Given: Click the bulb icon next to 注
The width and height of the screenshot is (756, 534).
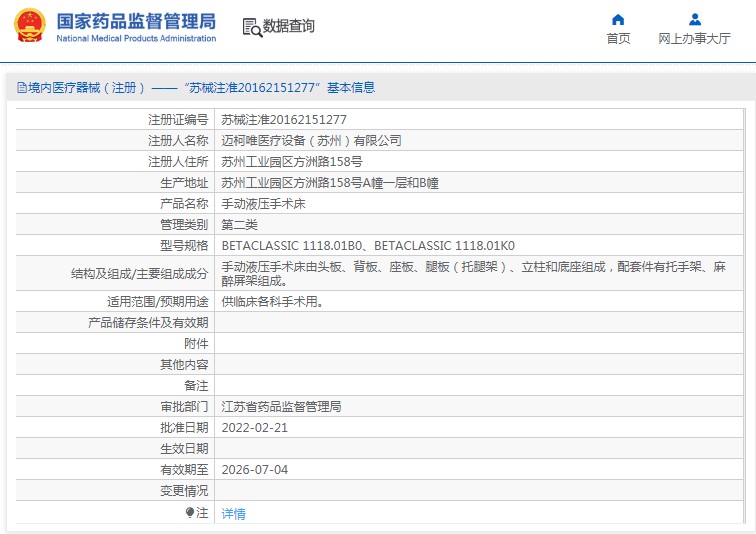Looking at the screenshot, I should [190, 512].
